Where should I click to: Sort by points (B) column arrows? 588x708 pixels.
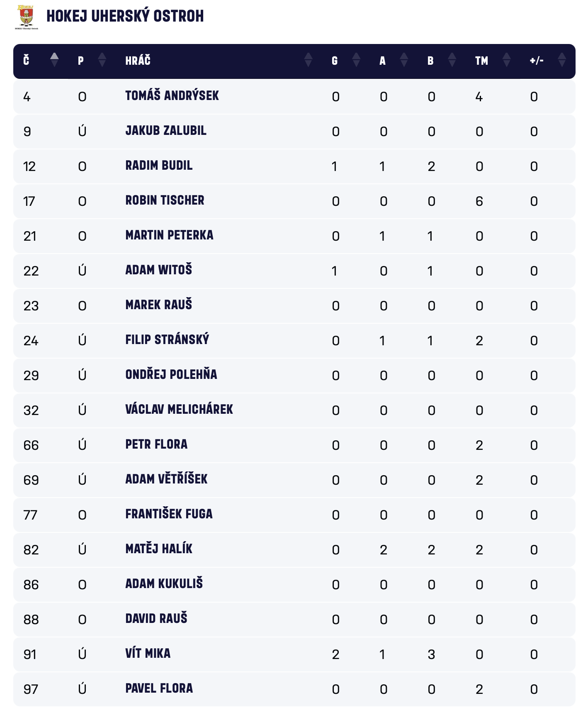[452, 60]
